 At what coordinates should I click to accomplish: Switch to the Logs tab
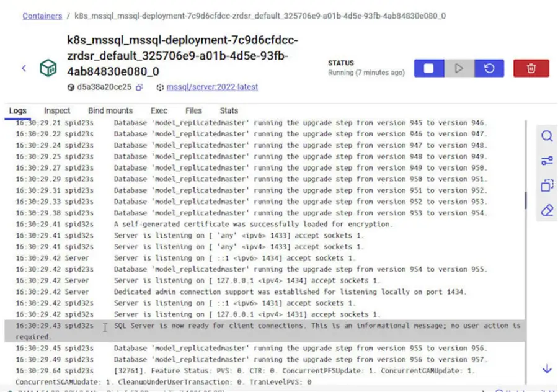pos(18,111)
